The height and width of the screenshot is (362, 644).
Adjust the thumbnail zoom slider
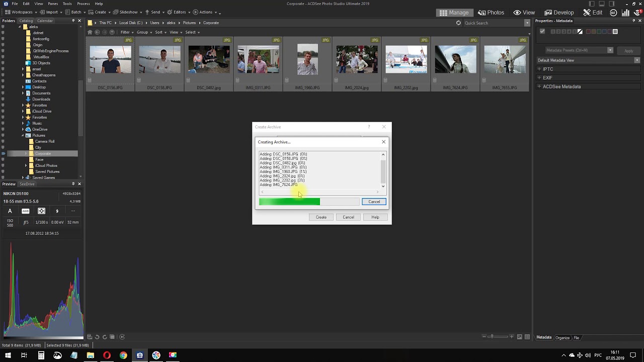(497, 337)
